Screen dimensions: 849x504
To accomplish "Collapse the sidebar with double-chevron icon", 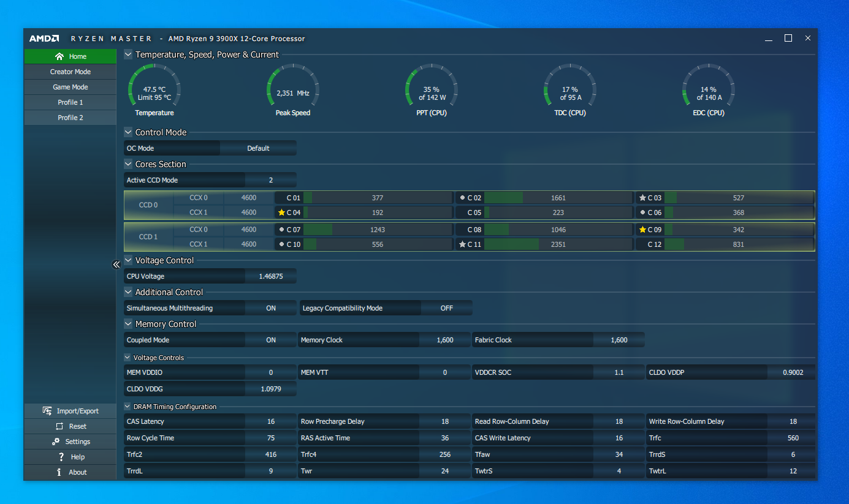I will (x=116, y=265).
